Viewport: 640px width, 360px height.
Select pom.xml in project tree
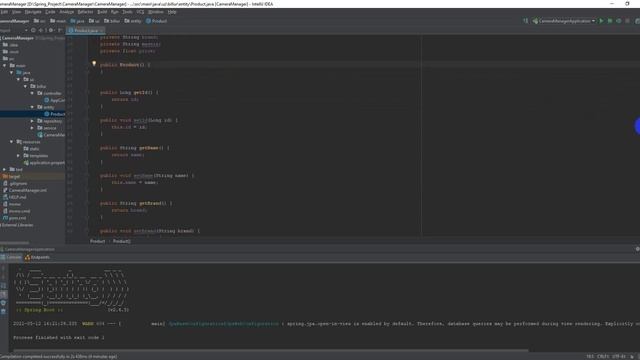(14, 218)
